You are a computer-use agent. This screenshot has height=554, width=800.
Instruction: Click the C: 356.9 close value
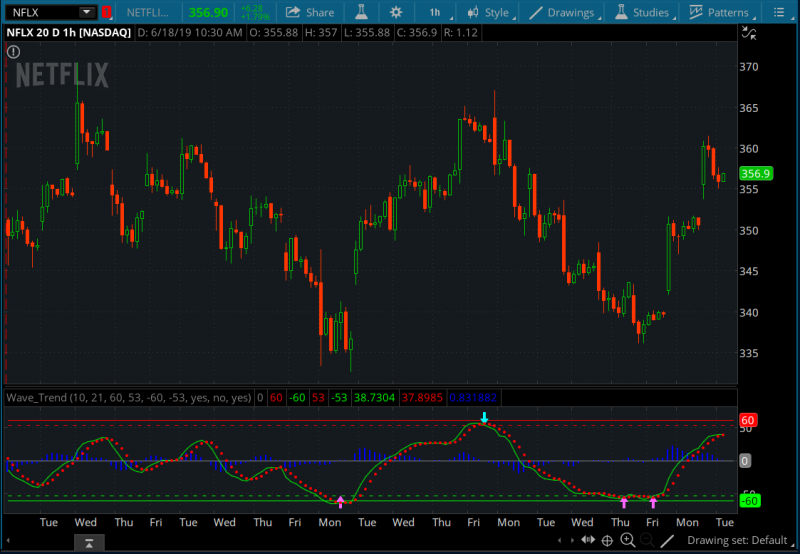417,33
